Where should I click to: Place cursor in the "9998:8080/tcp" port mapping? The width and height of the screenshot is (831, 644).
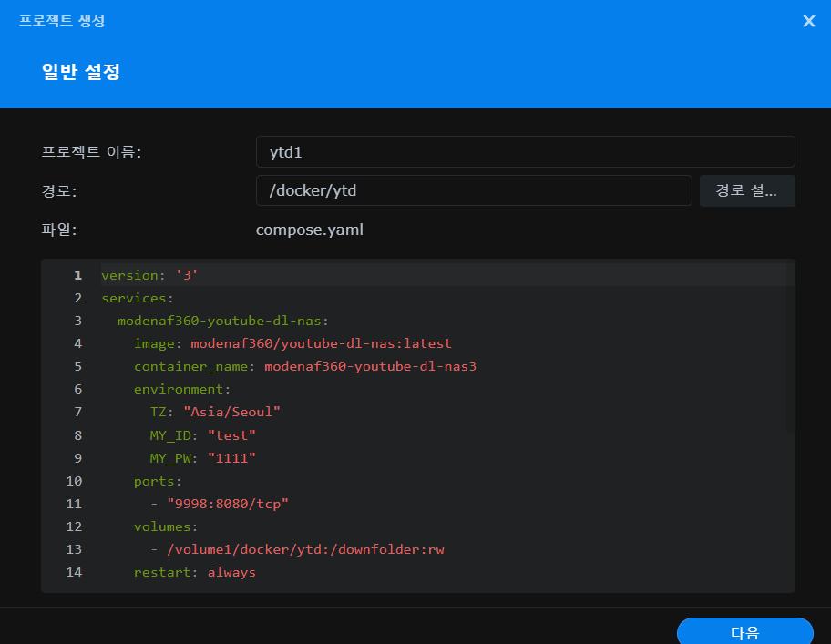(227, 504)
